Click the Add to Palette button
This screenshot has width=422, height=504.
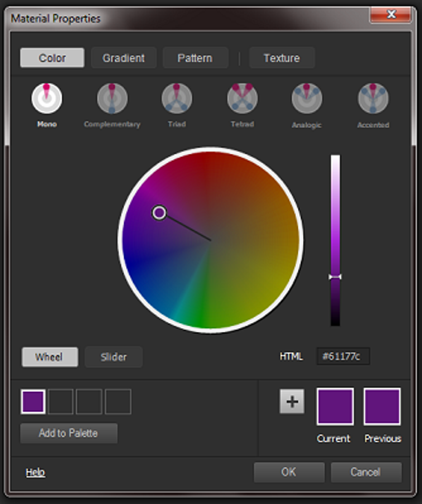tap(69, 433)
